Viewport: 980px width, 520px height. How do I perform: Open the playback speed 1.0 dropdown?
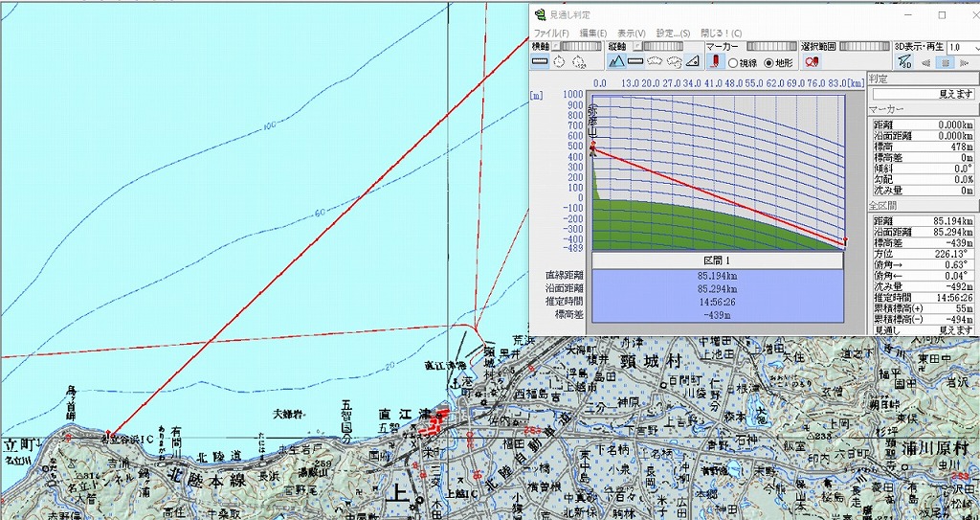pos(958,46)
